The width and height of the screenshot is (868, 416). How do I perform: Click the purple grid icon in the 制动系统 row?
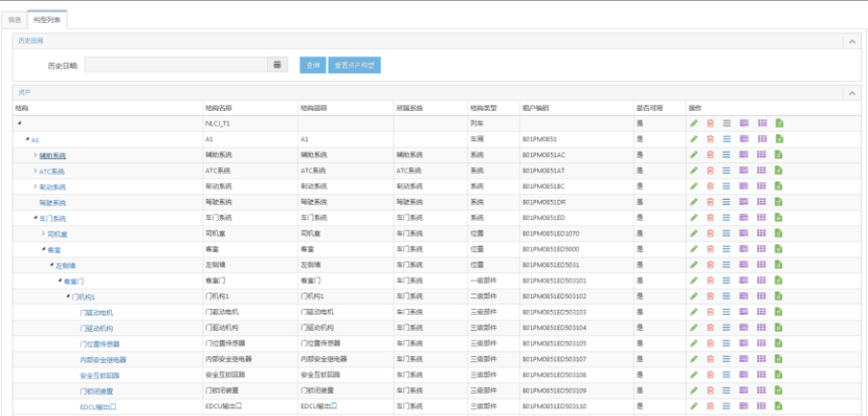762,186
